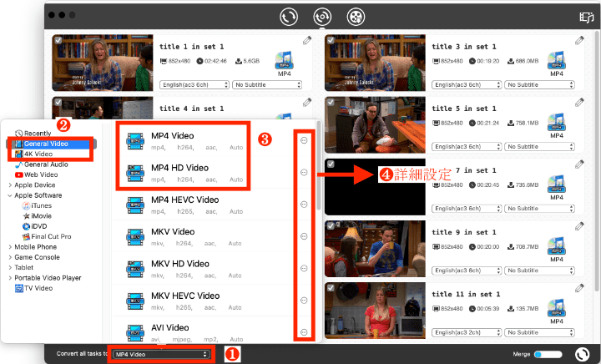Click MP4 format icon for title 1
601x364 pixels.
click(284, 61)
